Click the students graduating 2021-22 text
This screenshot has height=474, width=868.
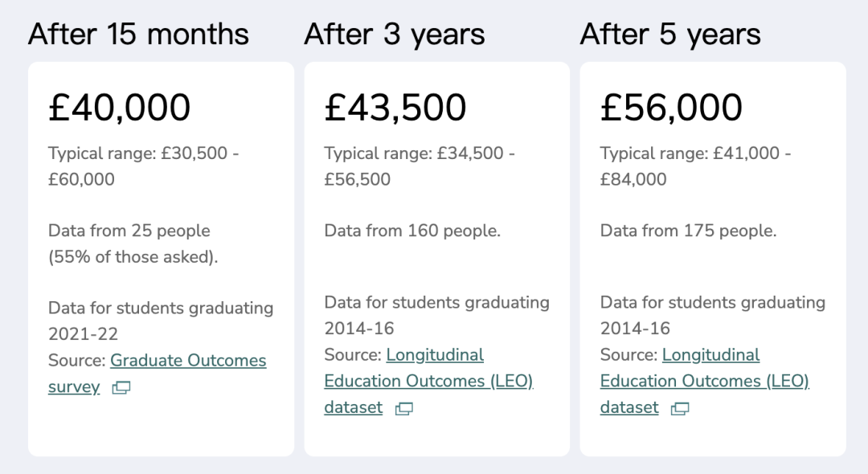pyautogui.click(x=161, y=321)
